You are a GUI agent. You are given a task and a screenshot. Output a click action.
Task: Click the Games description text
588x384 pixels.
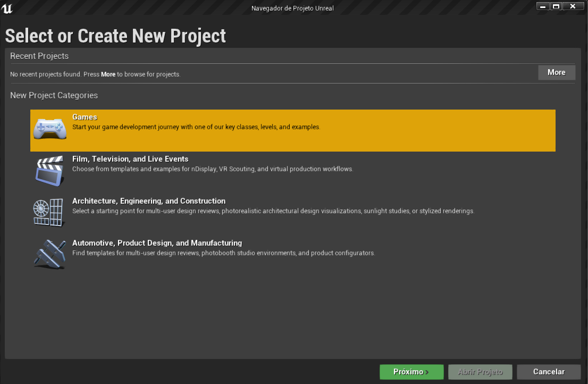196,127
